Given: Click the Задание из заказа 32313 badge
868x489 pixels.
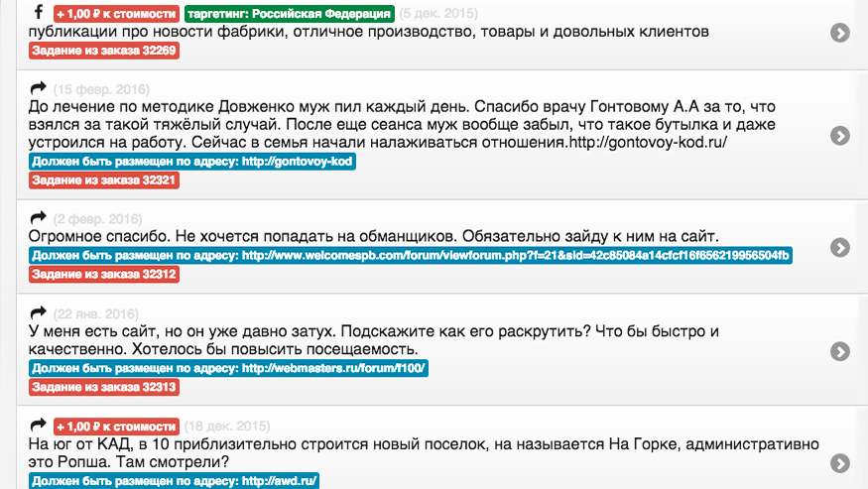Looking at the screenshot, I should point(104,387).
